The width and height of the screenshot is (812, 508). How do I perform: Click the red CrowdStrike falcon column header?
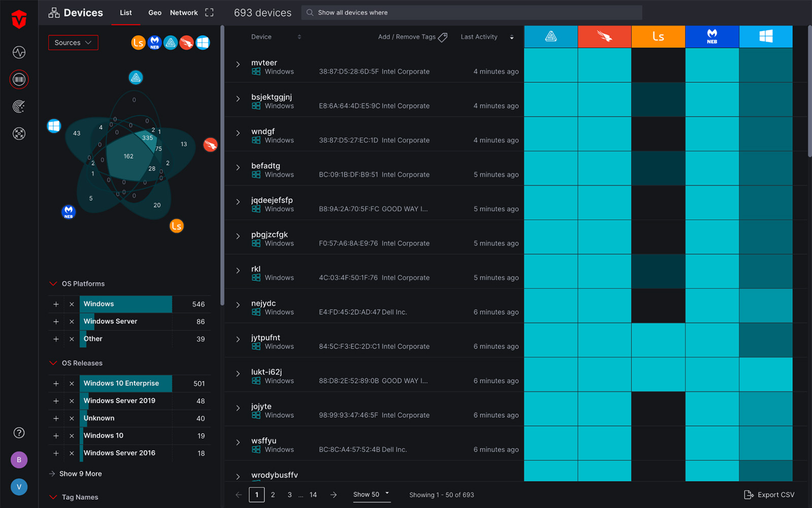click(604, 37)
